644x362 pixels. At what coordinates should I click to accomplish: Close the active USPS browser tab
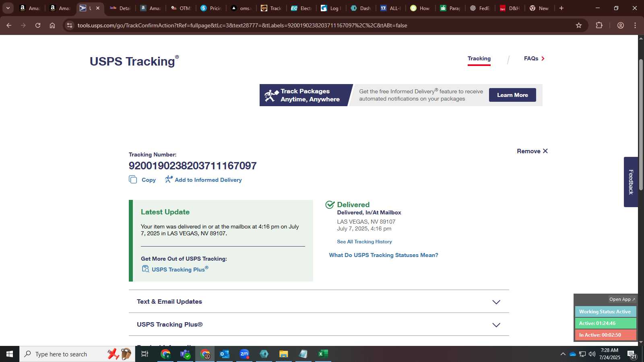click(x=97, y=8)
